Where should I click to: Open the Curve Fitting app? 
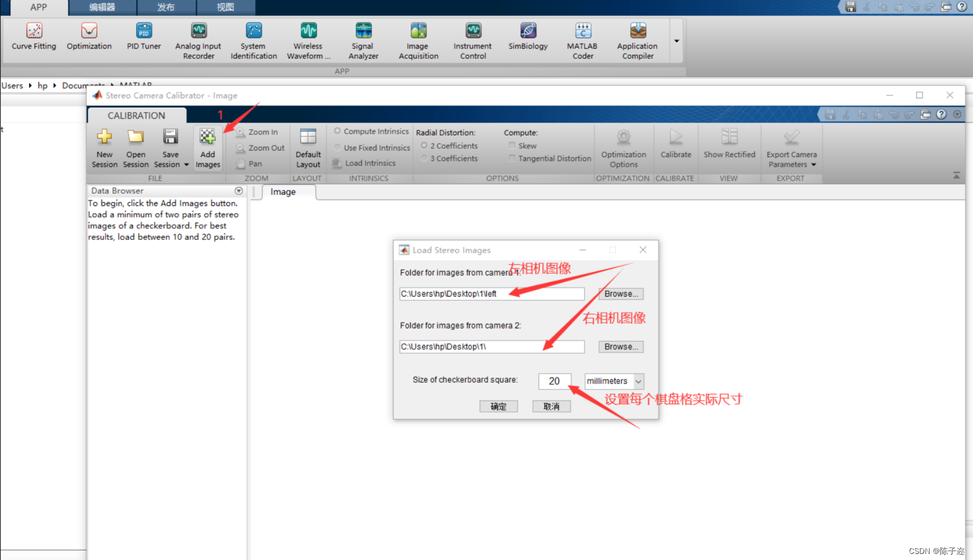point(34,37)
